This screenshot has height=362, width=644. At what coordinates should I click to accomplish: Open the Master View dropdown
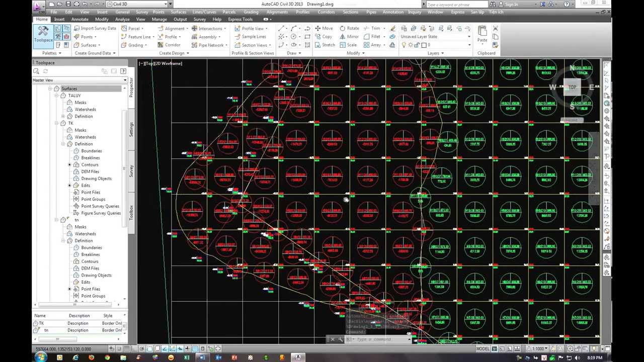click(79, 80)
